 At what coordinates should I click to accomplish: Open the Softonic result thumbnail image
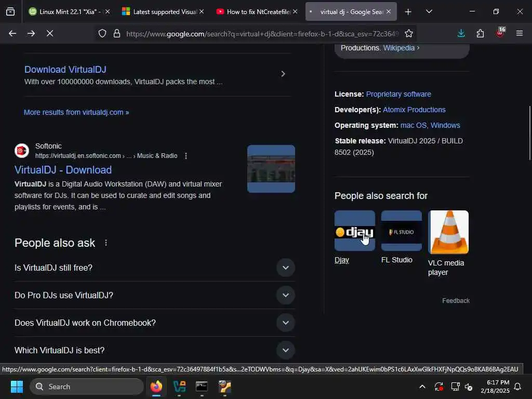pyautogui.click(x=271, y=169)
